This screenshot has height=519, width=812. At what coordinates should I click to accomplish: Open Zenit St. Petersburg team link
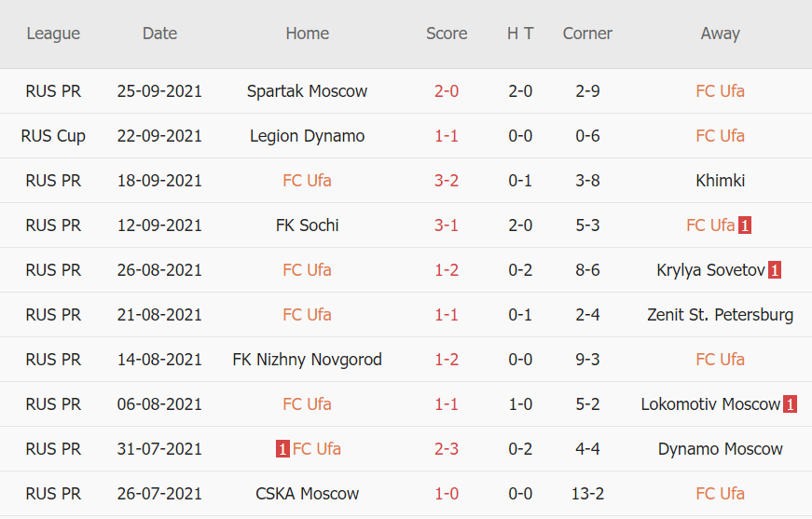click(x=720, y=315)
